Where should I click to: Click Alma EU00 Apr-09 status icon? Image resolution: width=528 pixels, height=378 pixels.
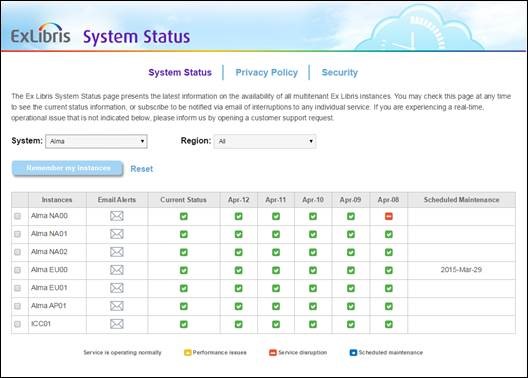point(351,270)
